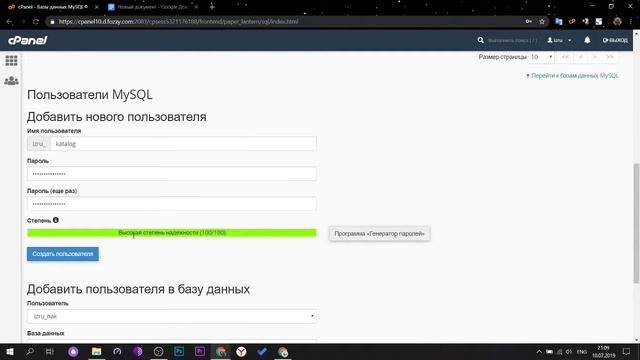Launch Photoshop from the taskbar
This screenshot has height=360, width=640.
tap(179, 351)
